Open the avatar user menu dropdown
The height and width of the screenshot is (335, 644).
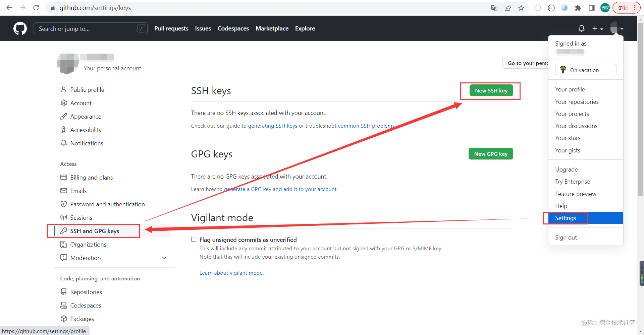616,28
